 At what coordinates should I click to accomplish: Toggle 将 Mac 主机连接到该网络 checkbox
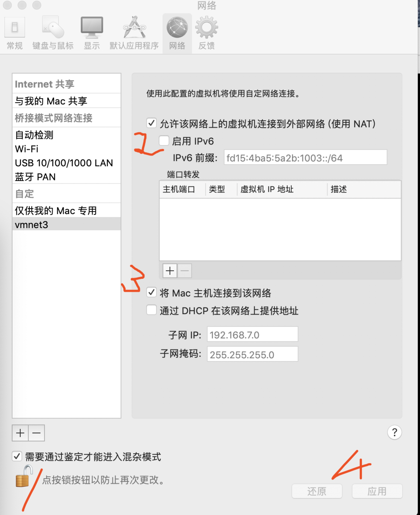click(x=152, y=293)
